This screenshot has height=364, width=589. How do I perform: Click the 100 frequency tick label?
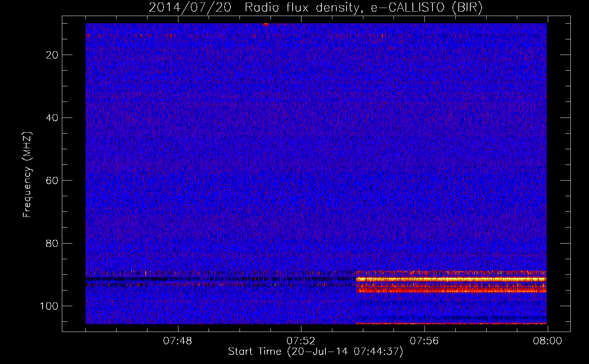50,306
